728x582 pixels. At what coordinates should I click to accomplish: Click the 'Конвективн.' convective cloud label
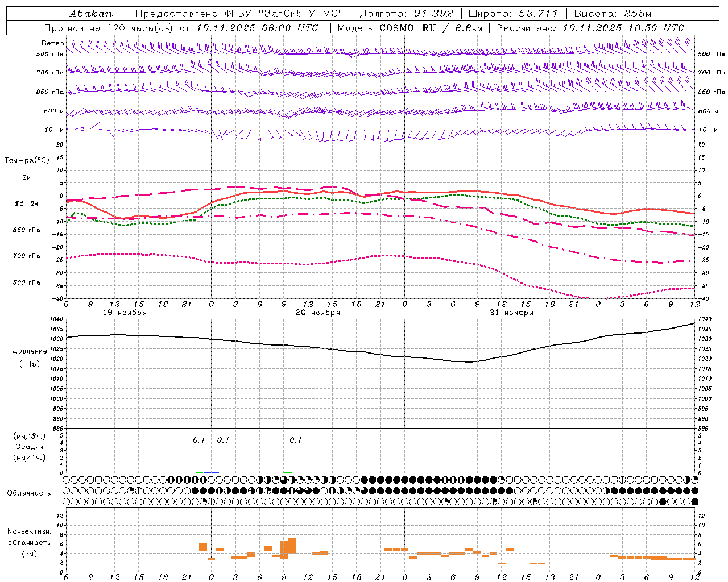point(29,531)
